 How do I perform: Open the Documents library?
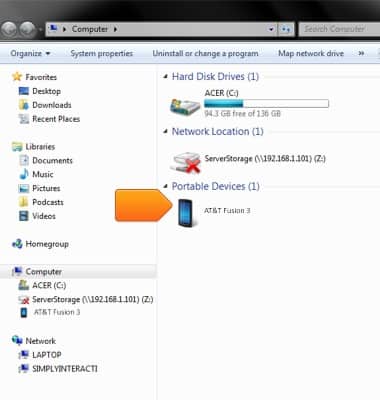click(x=52, y=161)
